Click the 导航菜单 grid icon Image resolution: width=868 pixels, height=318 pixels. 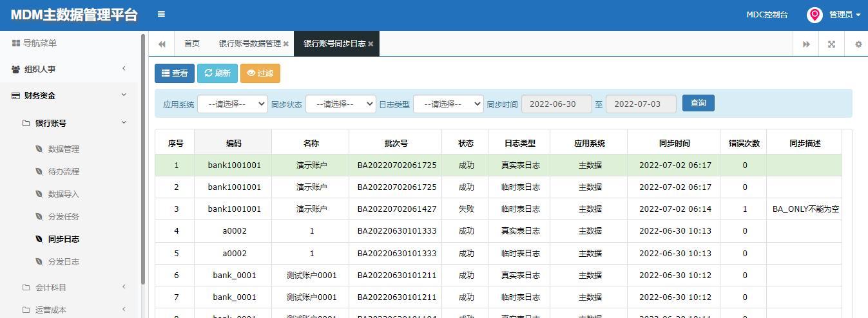pyautogui.click(x=16, y=43)
